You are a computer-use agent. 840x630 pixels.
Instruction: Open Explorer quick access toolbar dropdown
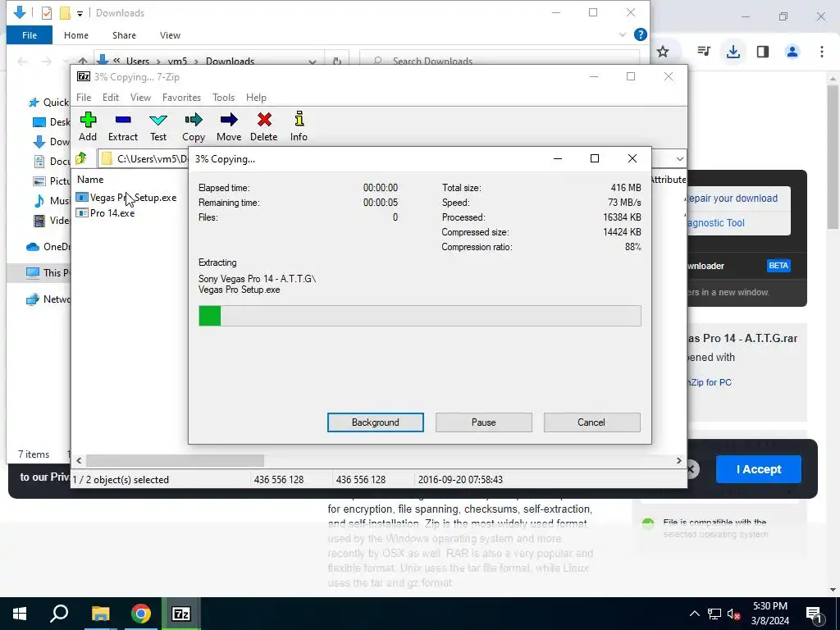[x=80, y=13]
